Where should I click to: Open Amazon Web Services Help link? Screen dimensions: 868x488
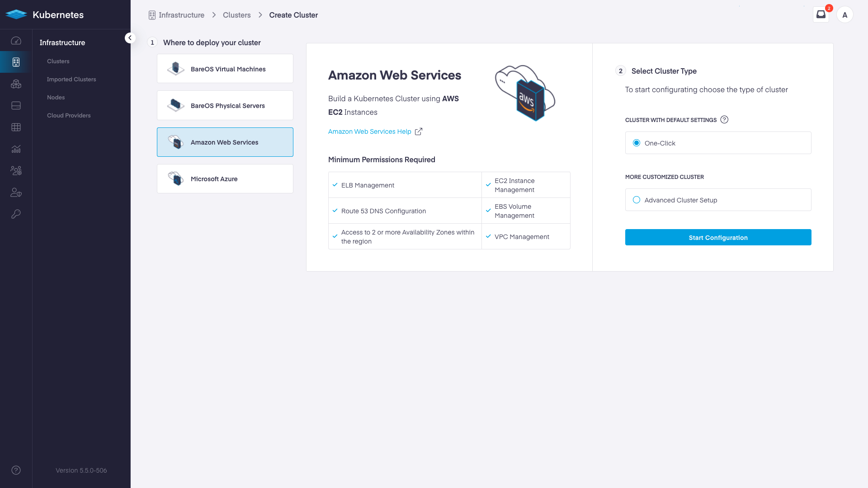(x=370, y=131)
